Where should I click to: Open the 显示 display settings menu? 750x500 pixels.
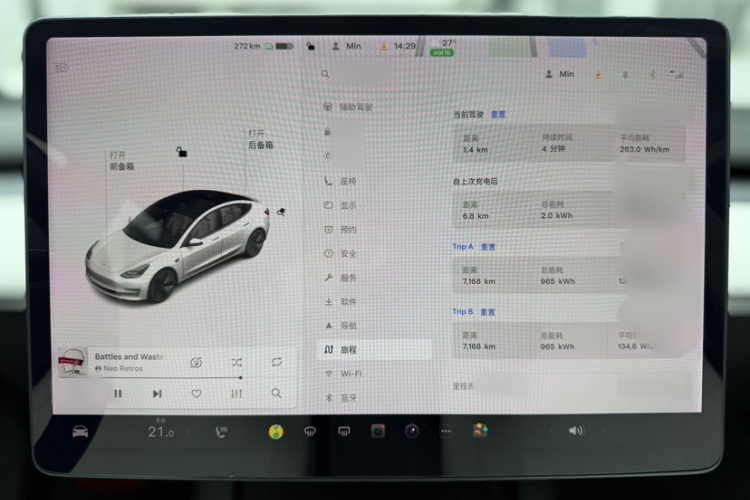point(341,206)
